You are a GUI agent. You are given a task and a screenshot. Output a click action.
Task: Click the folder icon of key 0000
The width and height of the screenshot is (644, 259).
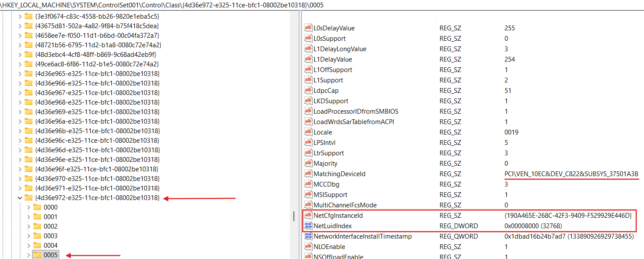38,207
